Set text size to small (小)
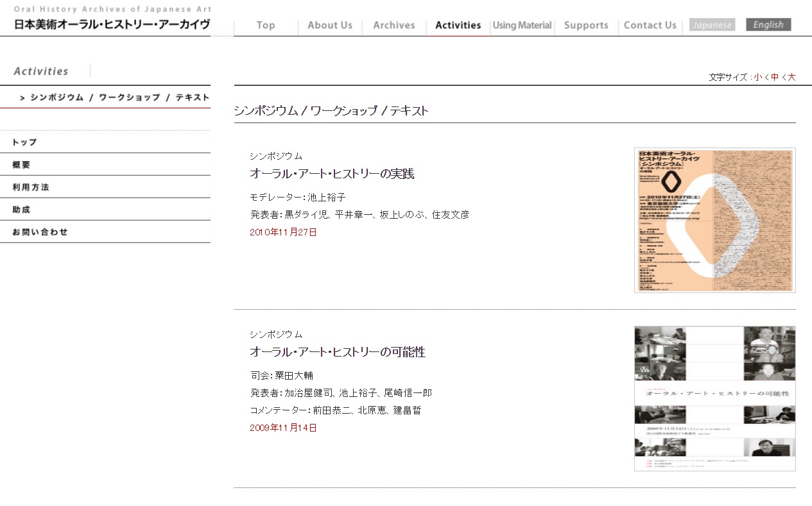 [x=757, y=77]
